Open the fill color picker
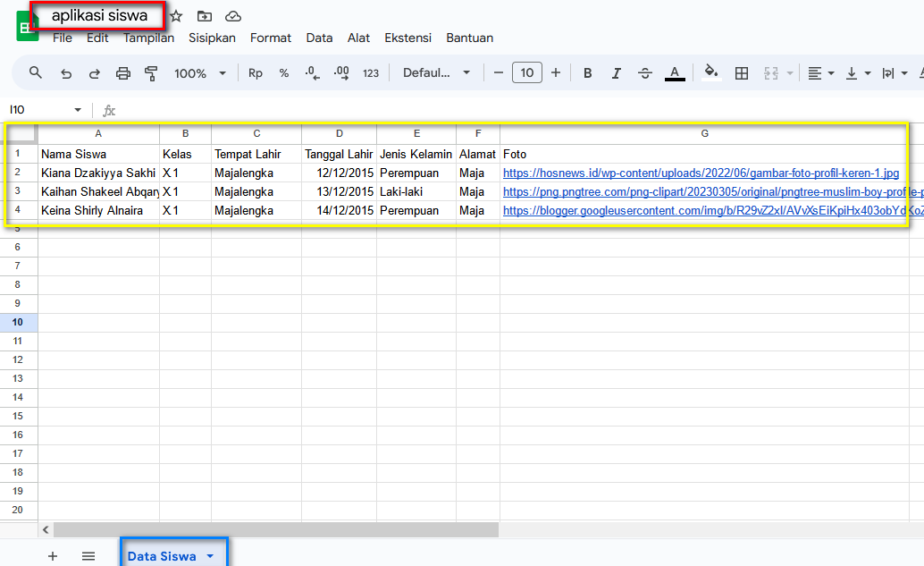This screenshot has width=924, height=566. pos(710,73)
